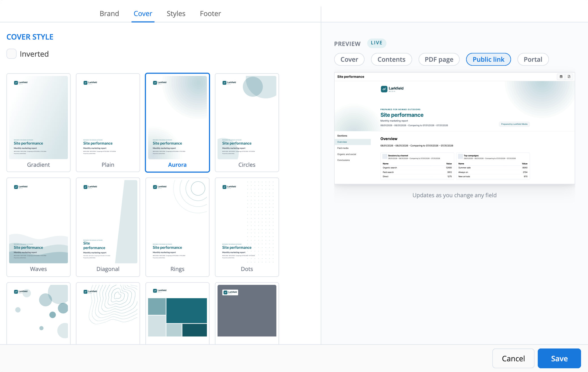Image resolution: width=588 pixels, height=372 pixels.
Task: Click 'Updates as you change any field' text
Action: (x=454, y=195)
